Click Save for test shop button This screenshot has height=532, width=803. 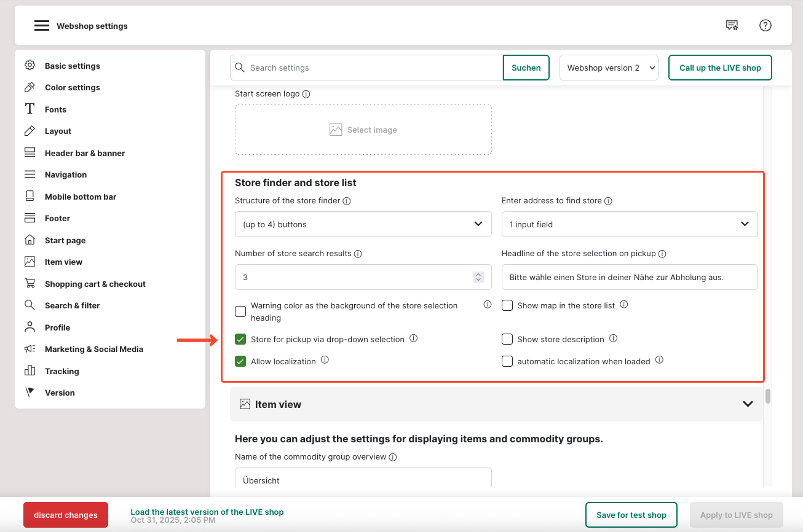(631, 515)
